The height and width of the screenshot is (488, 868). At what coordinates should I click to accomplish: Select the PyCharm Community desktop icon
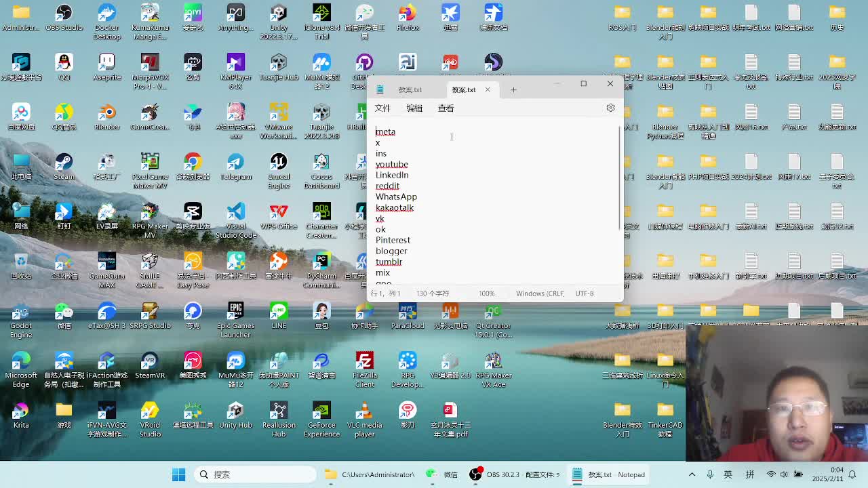point(321,270)
